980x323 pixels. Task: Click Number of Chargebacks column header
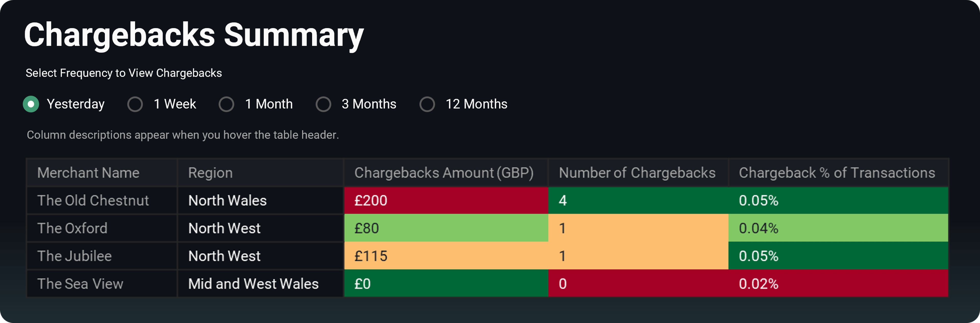pyautogui.click(x=637, y=173)
